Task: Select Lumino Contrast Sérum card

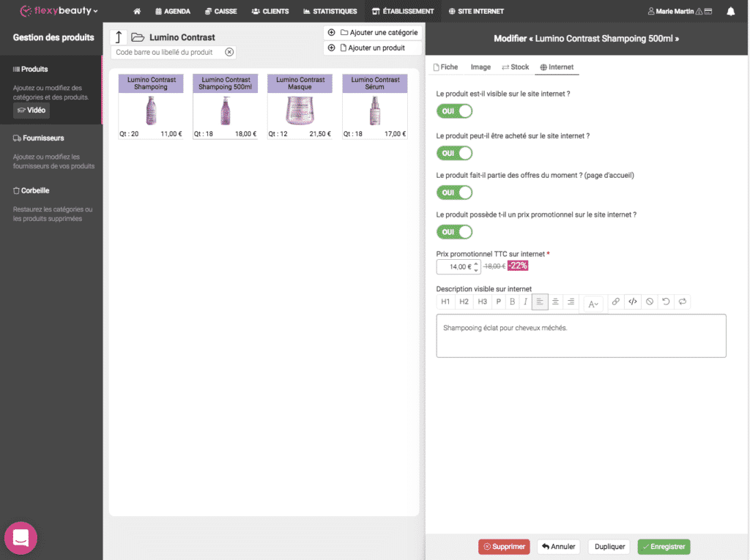Action: [x=375, y=107]
